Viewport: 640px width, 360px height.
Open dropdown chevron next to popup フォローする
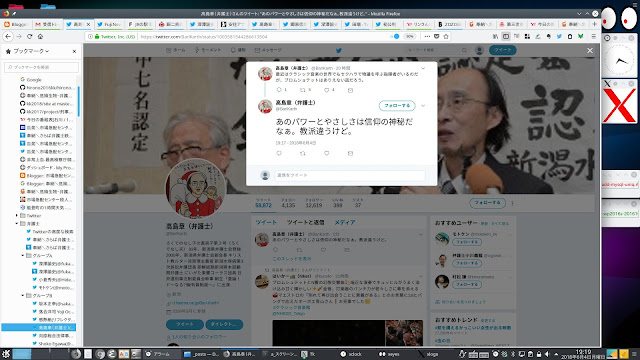(x=423, y=106)
